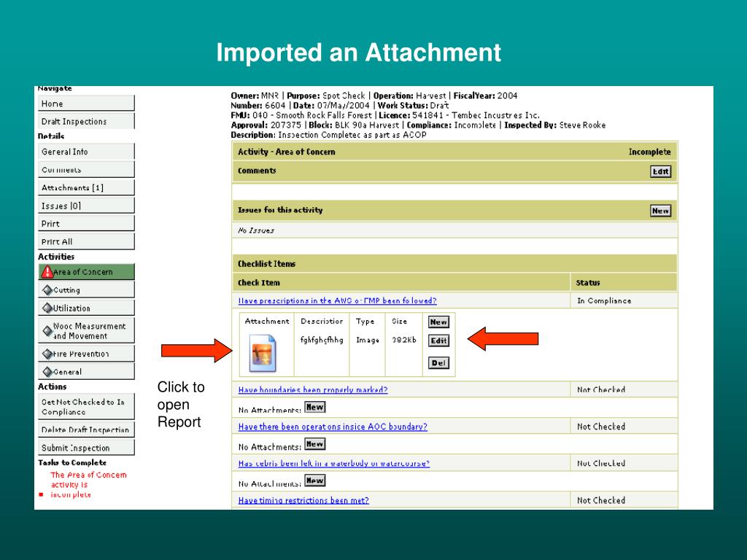Viewport: 747px width, 560px height.
Task: Open the Comments details page
Action: coord(86,169)
